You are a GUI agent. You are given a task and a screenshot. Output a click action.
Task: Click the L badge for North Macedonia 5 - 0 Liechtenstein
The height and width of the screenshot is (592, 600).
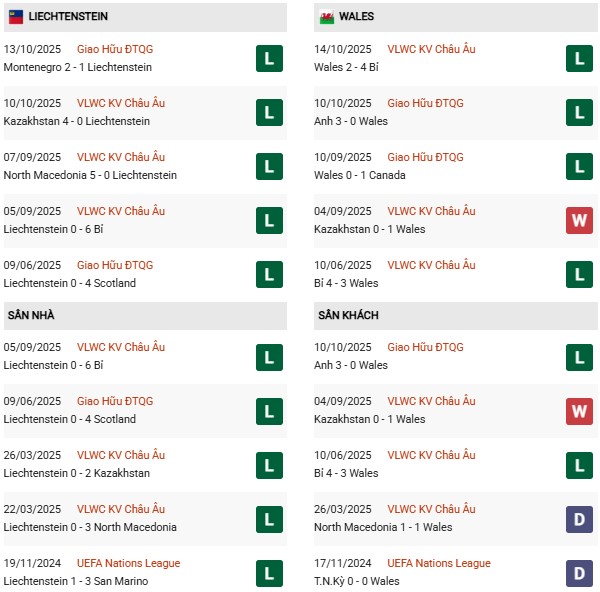[268, 167]
